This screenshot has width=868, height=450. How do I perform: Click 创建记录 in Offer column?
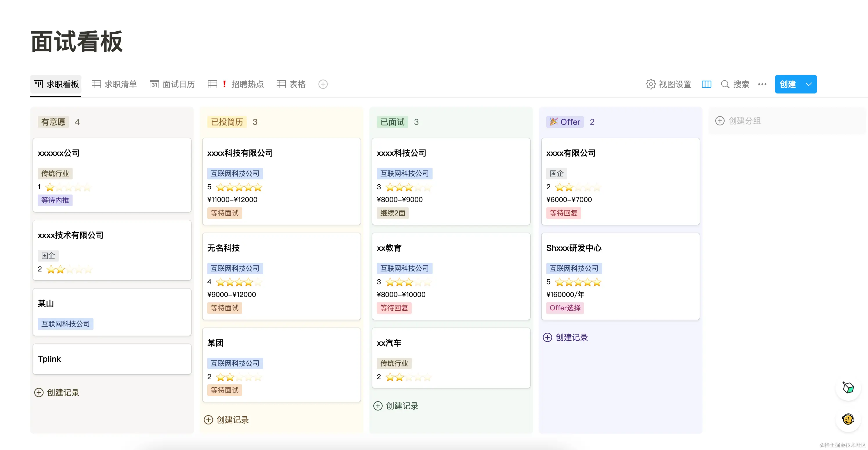565,337
